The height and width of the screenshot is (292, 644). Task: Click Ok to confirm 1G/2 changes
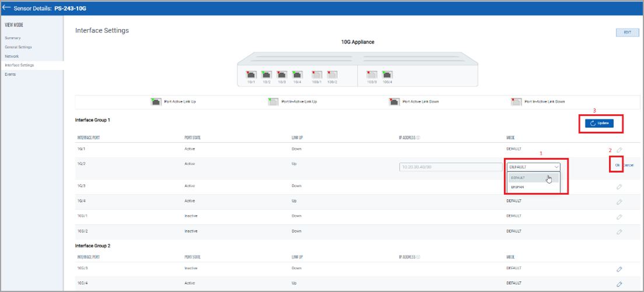pyautogui.click(x=617, y=166)
